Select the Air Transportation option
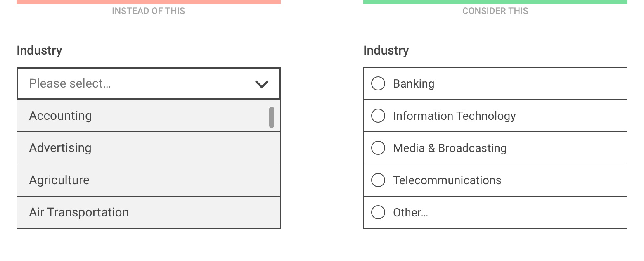 (79, 212)
